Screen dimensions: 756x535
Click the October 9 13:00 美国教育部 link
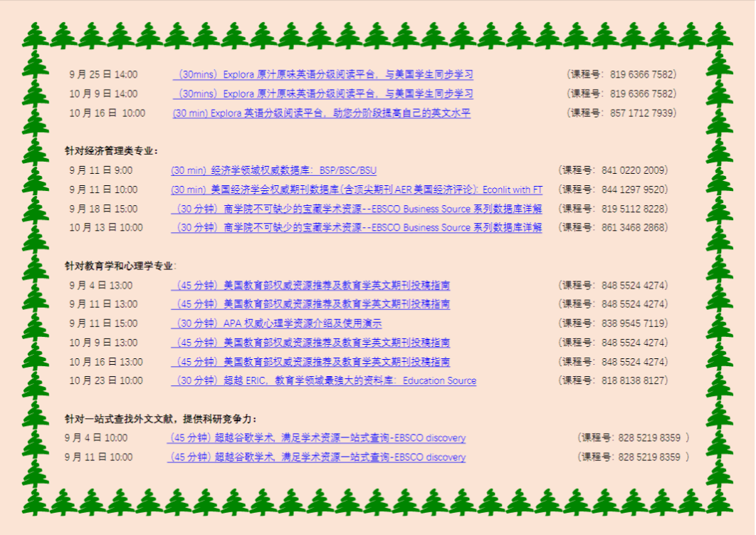point(310,343)
